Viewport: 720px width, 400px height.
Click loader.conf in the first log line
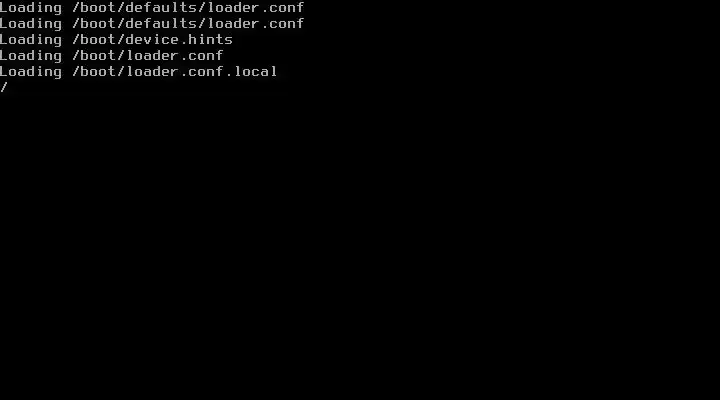(256, 7)
